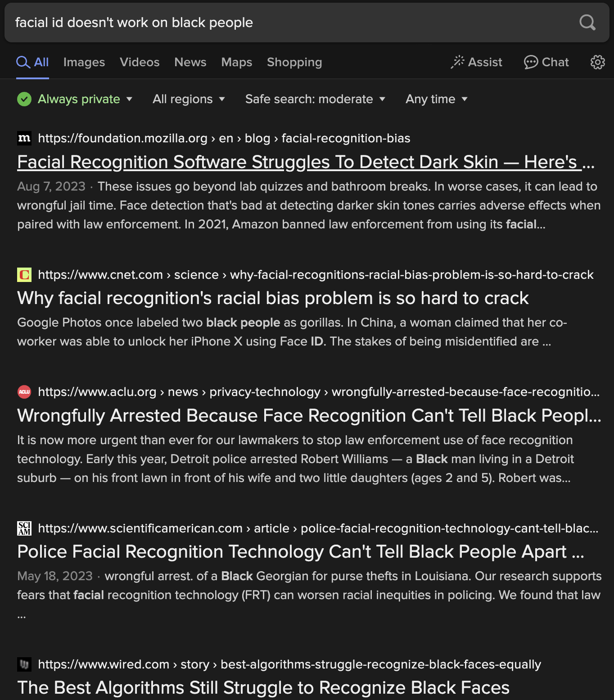The height and width of the screenshot is (700, 614).
Task: Open the Chat button
Action: 546,62
